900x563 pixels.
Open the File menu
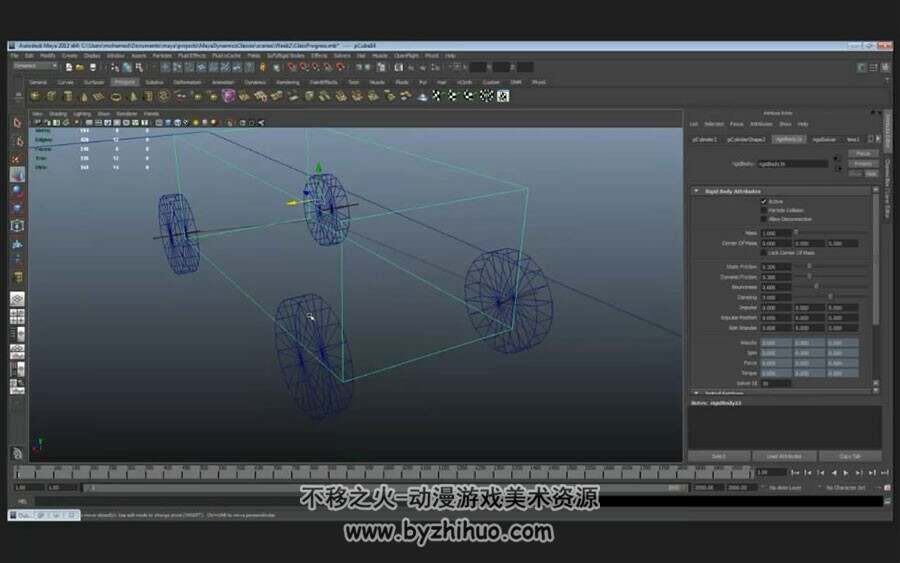point(14,56)
